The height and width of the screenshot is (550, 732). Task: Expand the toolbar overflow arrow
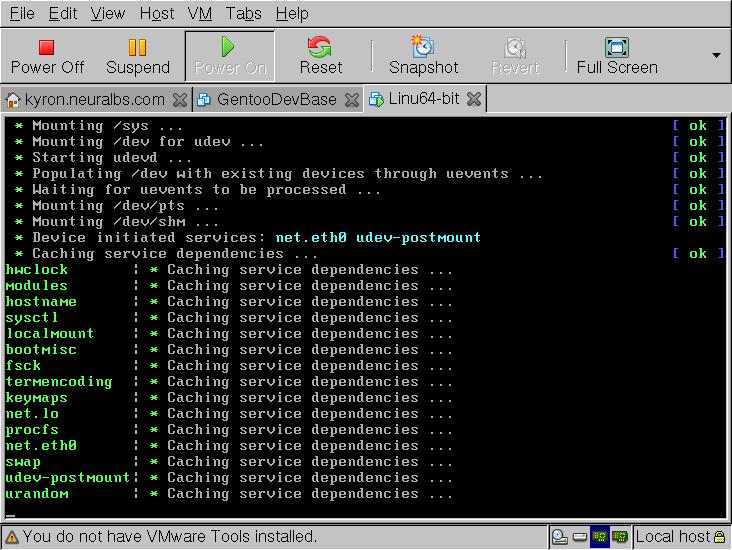pyautogui.click(x=716, y=56)
